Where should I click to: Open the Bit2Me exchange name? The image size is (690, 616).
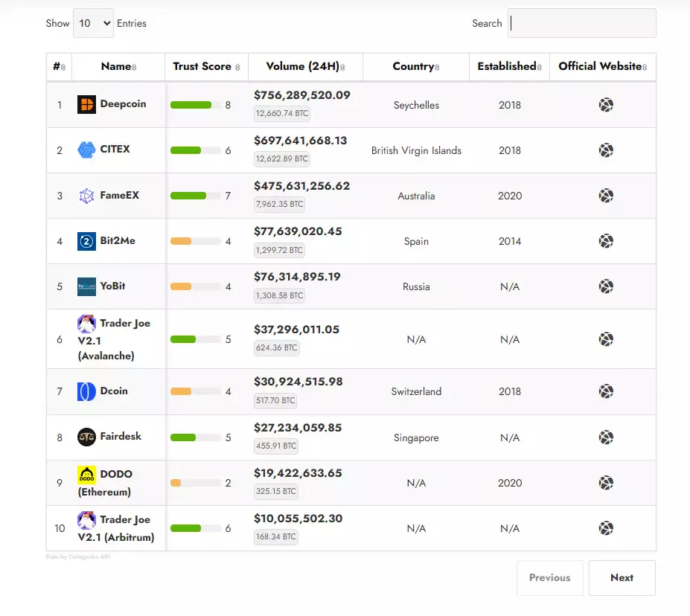coord(118,240)
